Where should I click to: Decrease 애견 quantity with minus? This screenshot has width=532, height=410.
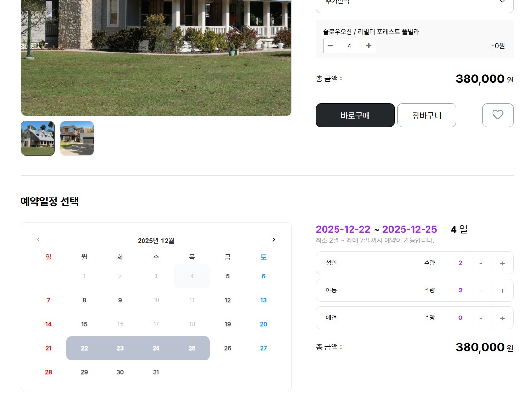481,318
